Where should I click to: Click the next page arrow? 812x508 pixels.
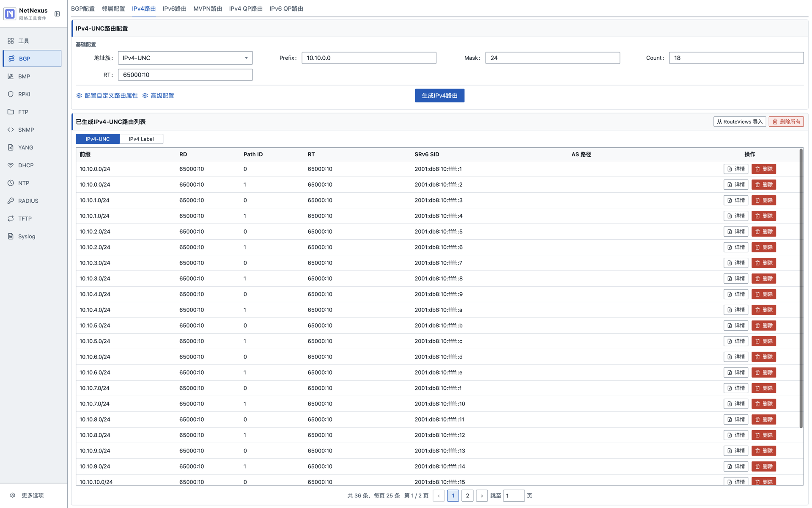[x=482, y=496]
